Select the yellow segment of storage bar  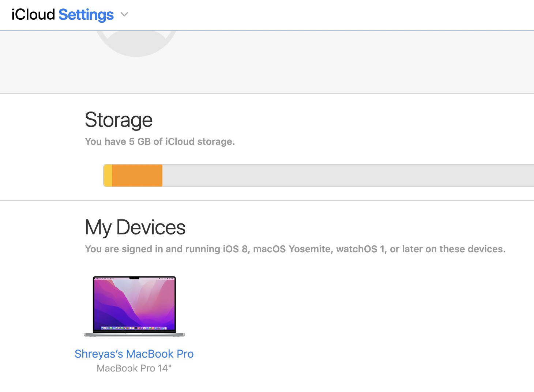[x=108, y=176]
